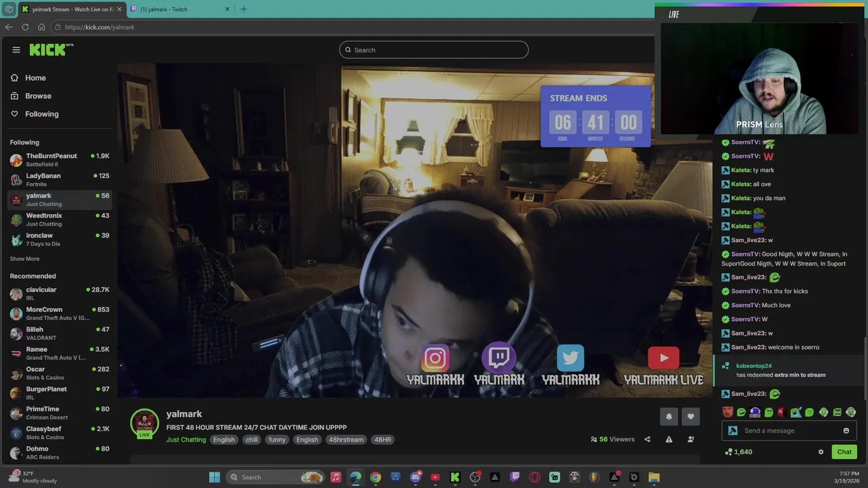Open recommended channel Dohmo

tap(60, 453)
